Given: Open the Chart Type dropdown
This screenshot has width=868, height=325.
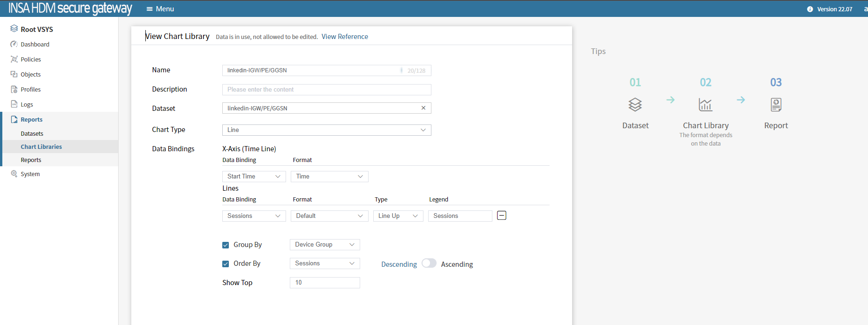Looking at the screenshot, I should (x=326, y=130).
